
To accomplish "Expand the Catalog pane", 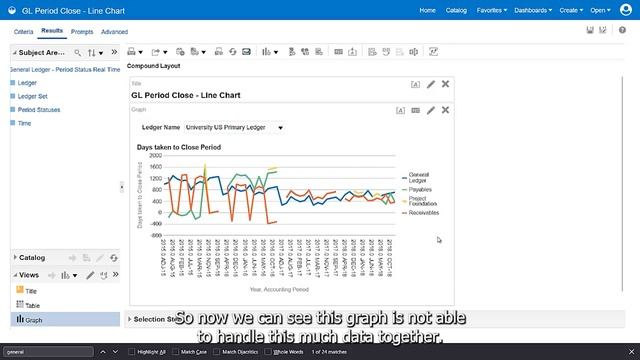I will tap(15, 257).
